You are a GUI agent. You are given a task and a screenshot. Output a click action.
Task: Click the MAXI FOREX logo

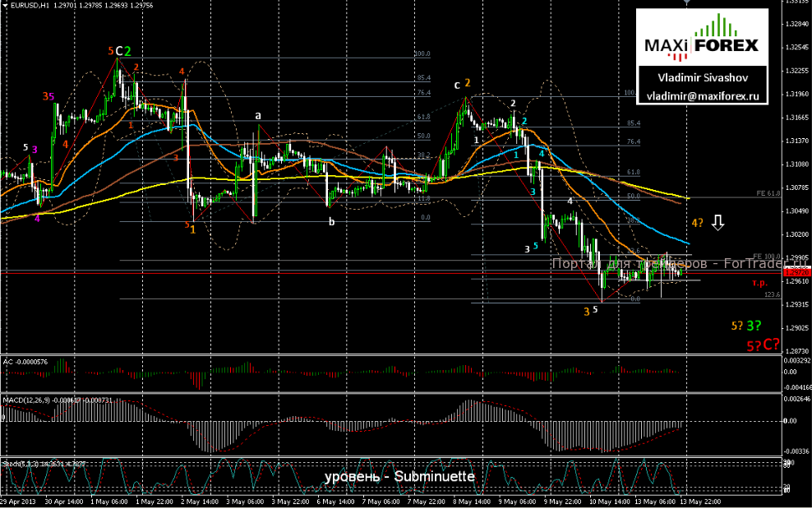click(x=702, y=38)
